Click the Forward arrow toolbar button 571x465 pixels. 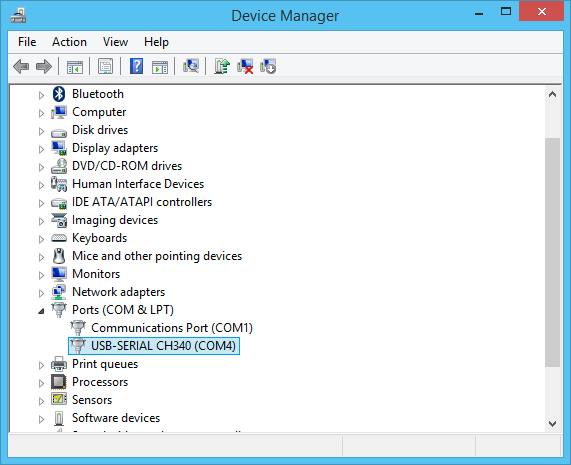(44, 67)
